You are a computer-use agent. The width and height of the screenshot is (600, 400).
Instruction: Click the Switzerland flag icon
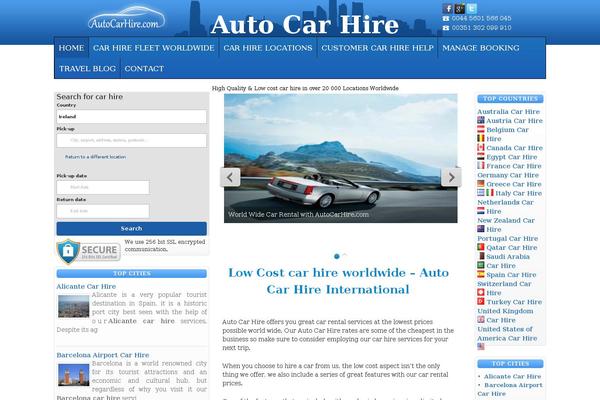point(481,292)
